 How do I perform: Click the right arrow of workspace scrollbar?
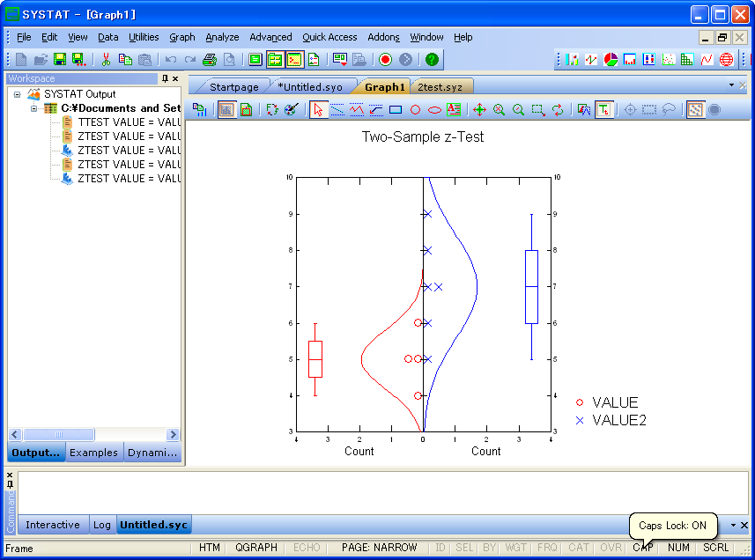pos(173,435)
